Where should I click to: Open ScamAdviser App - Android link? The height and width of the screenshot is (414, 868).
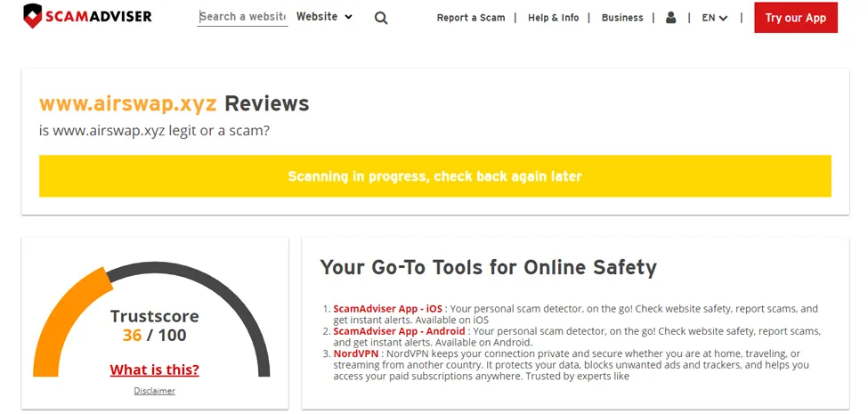pos(399,331)
